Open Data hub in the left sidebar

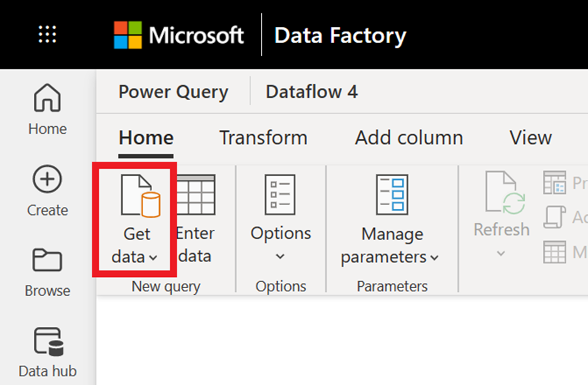[x=48, y=352]
